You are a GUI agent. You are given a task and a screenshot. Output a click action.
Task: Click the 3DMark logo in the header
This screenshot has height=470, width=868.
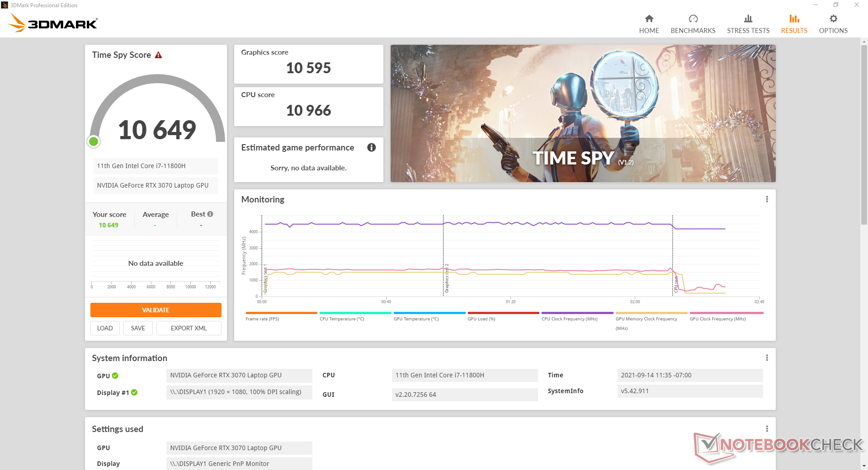click(53, 23)
